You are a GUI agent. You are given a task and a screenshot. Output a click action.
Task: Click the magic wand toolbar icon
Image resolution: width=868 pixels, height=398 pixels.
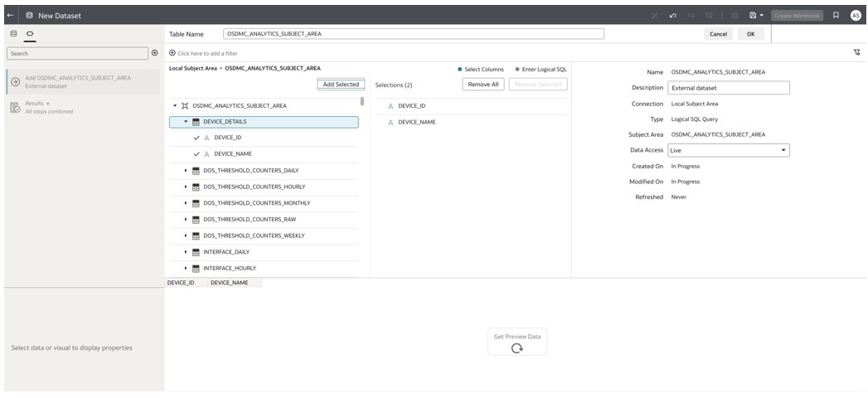[x=655, y=16]
